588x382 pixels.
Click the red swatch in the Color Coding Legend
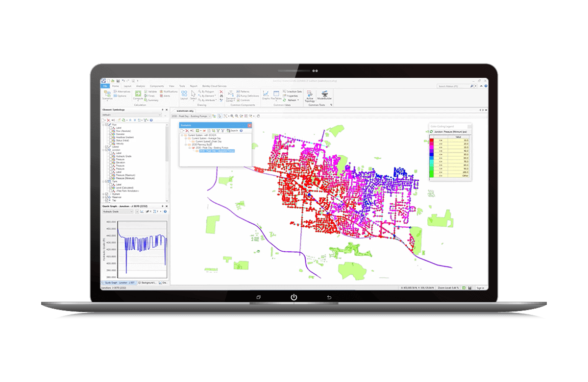(432, 140)
